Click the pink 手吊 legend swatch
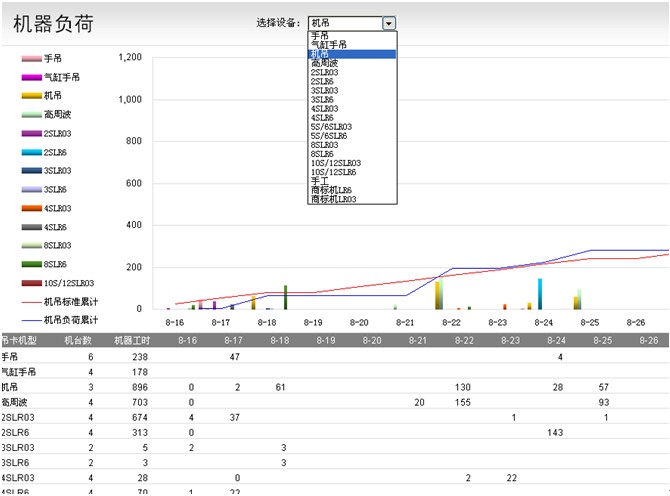670x496 pixels. [30, 58]
